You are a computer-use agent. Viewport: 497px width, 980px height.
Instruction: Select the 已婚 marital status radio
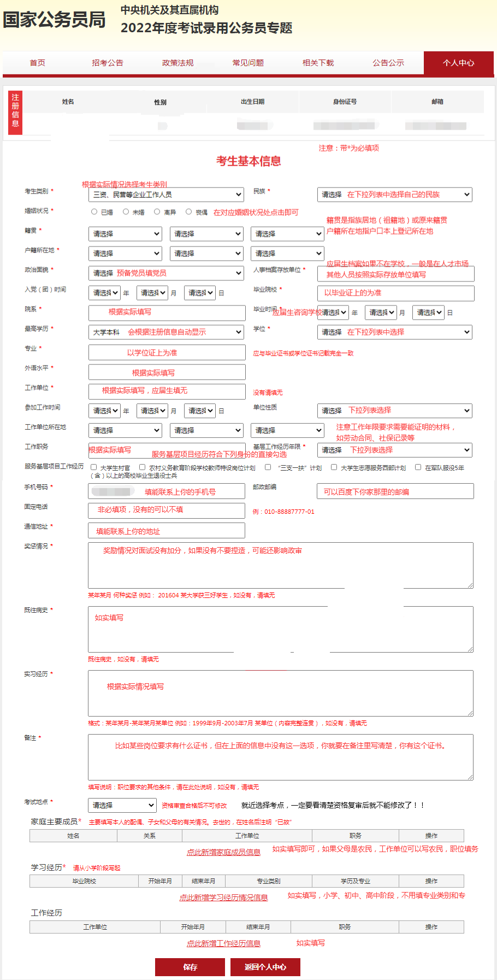click(94, 212)
